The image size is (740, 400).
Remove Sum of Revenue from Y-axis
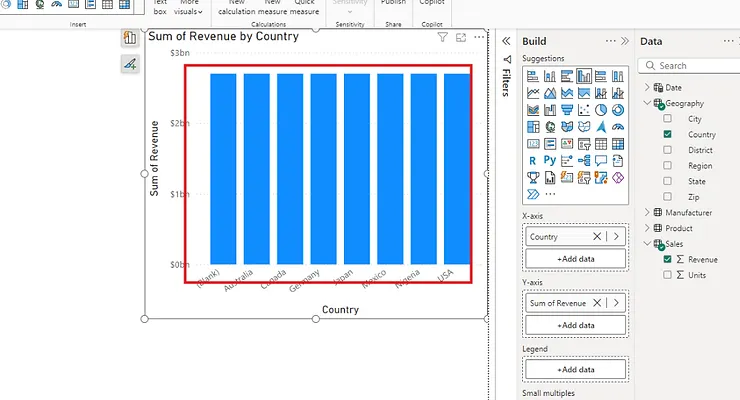point(597,303)
